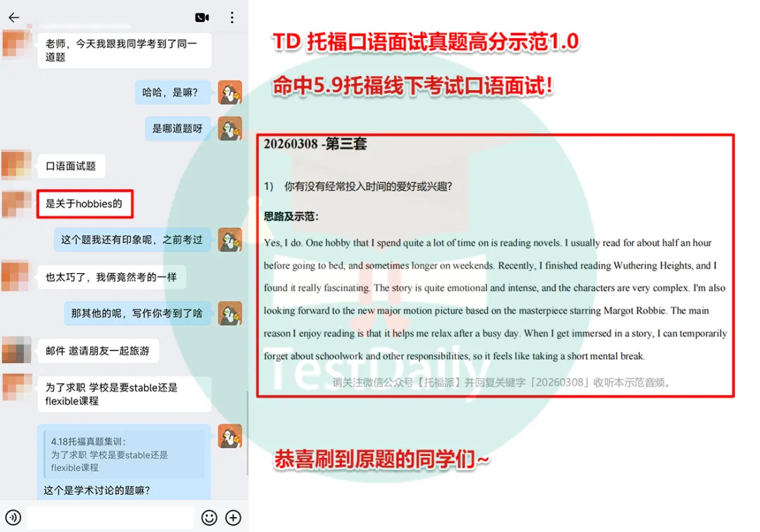This screenshot has height=532, width=760.
Task: Click the label 思路及示范:
Action: [x=291, y=217]
